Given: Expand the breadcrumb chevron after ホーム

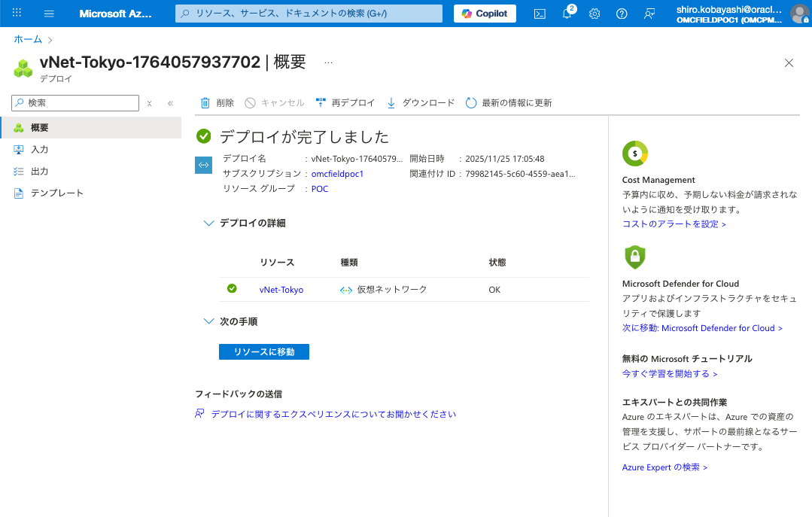Looking at the screenshot, I should click(50, 40).
